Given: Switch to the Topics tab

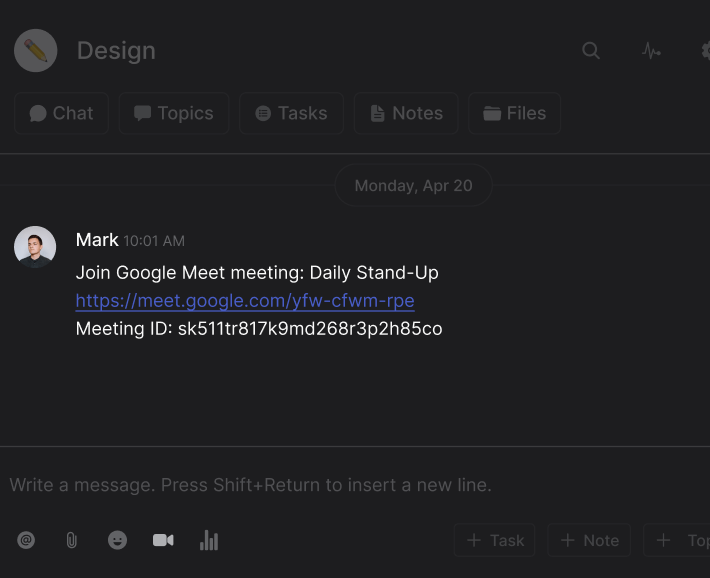Looking at the screenshot, I should point(174,113).
